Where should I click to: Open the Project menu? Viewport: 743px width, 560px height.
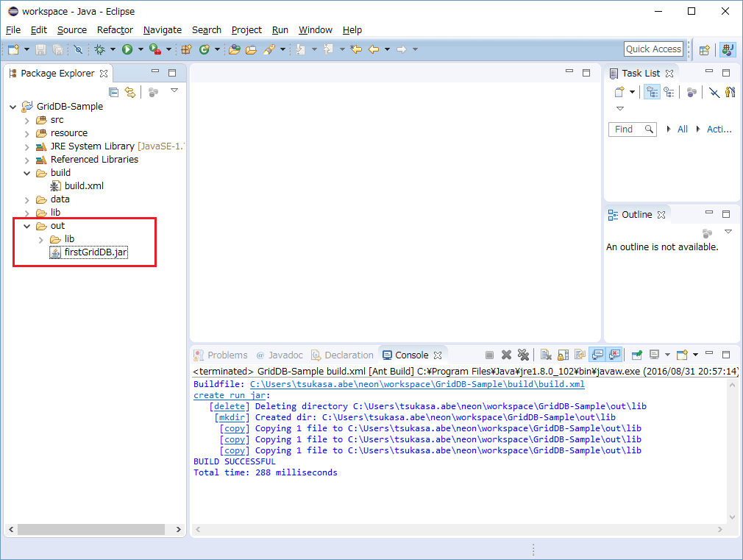(x=246, y=30)
